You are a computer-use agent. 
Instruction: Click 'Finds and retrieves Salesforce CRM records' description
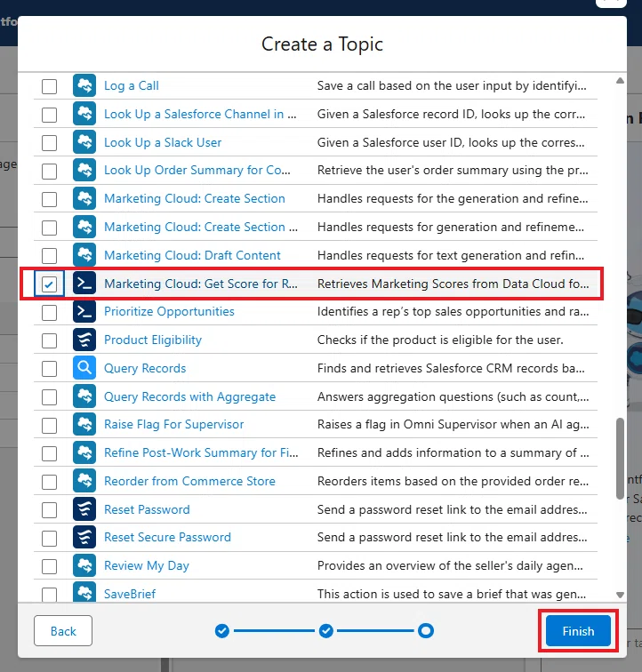(x=451, y=368)
